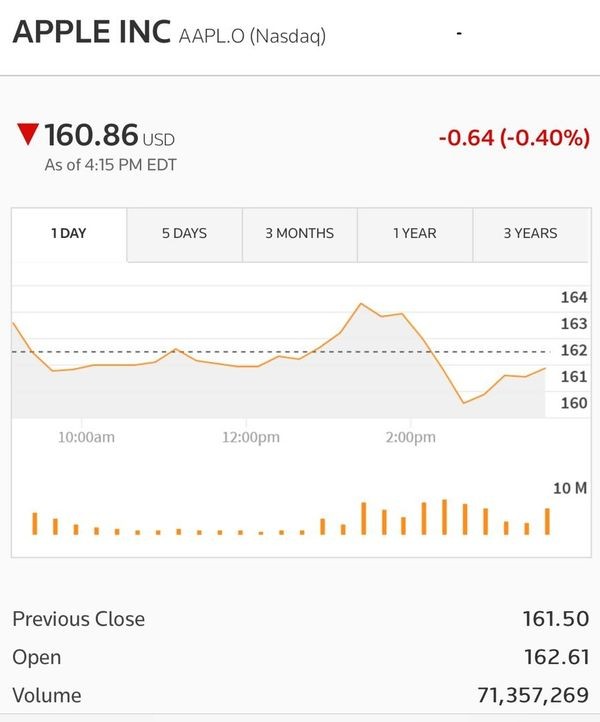
Task: Click the red down-triangle price indicator
Action: pos(28,134)
